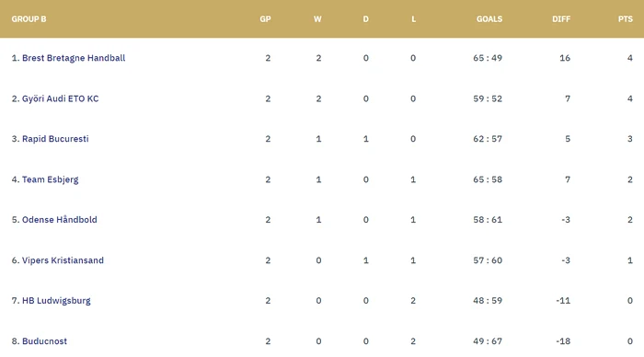
Task: Click the L losses column header
Action: (414, 19)
